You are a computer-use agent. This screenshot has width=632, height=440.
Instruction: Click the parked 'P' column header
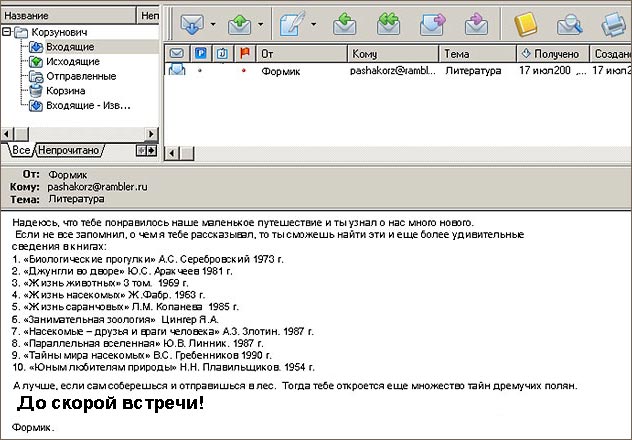pyautogui.click(x=199, y=53)
